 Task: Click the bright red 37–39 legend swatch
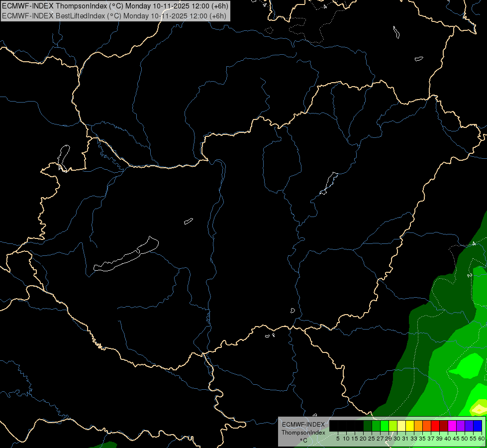coord(435,426)
